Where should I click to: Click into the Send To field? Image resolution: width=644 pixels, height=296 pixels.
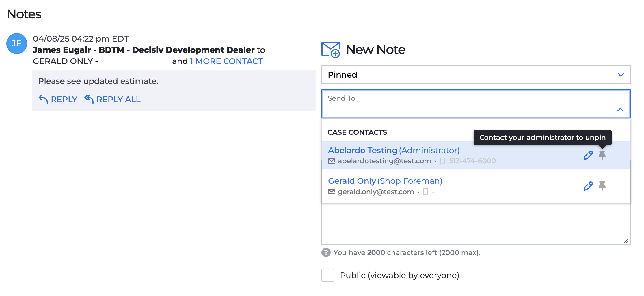(476, 104)
